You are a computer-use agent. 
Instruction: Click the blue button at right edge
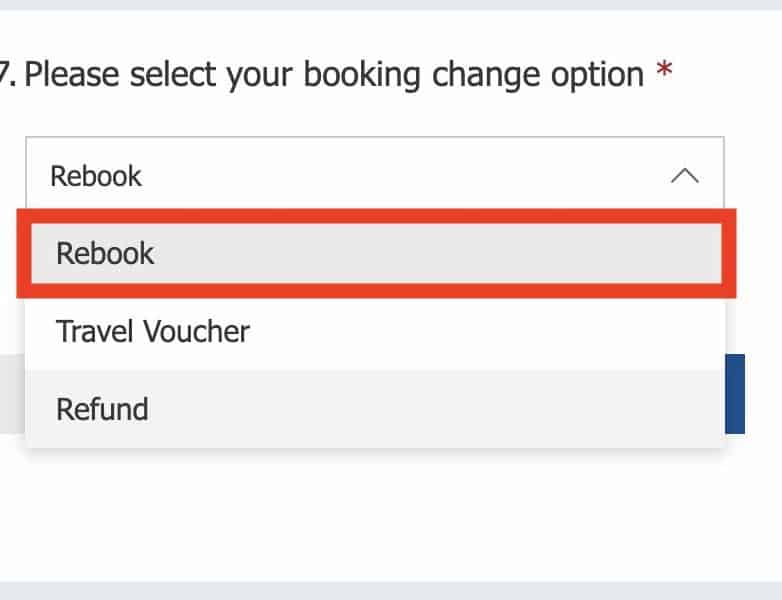pos(735,393)
